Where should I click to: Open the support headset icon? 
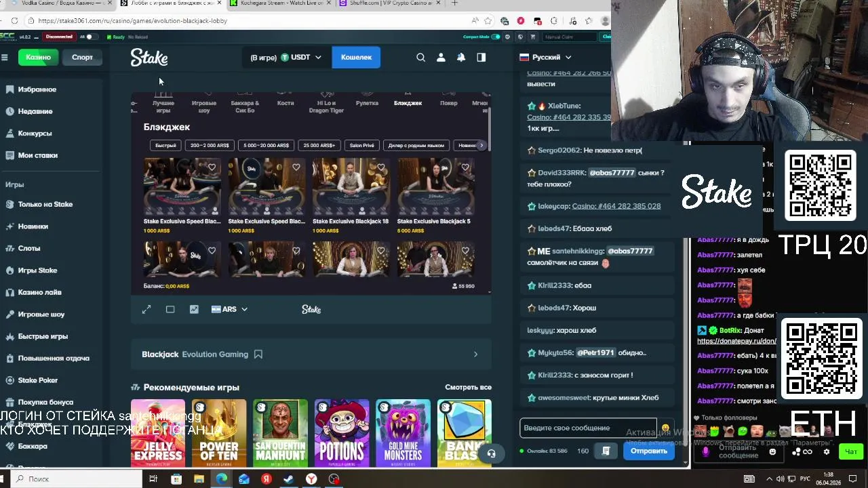point(492,453)
